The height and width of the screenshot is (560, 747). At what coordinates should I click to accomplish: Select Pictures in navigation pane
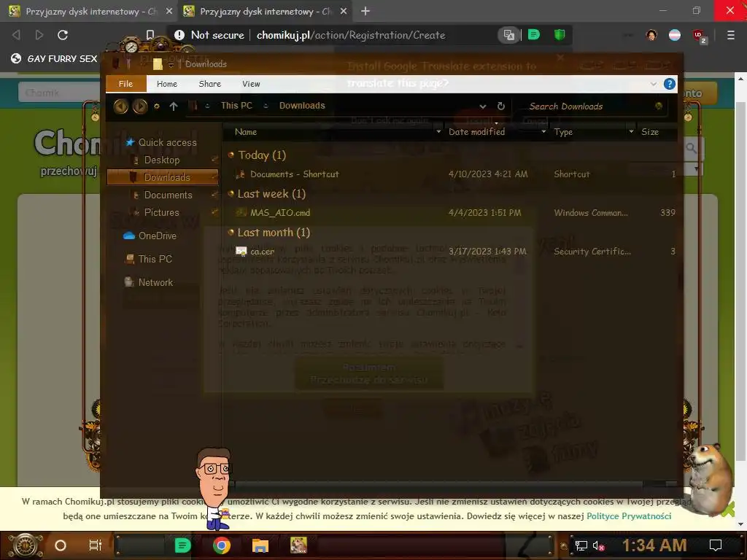pos(161,212)
